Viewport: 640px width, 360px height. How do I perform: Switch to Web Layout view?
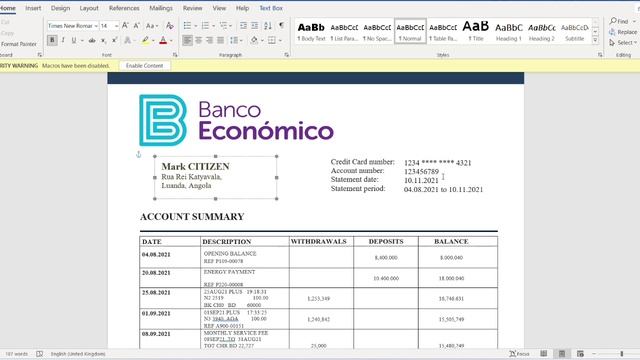[580, 353]
